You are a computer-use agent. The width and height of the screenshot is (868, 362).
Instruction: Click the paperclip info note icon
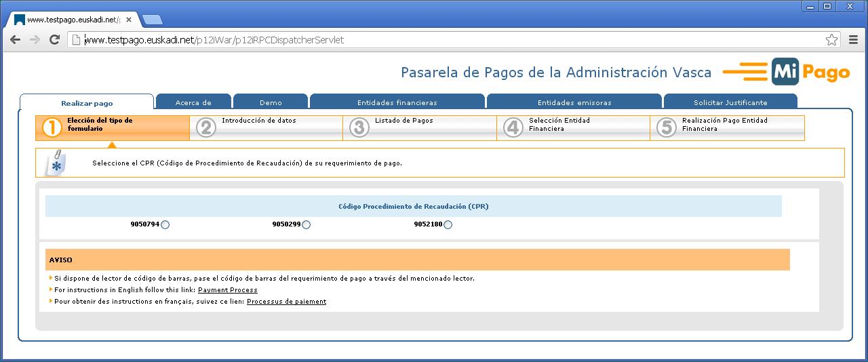tap(55, 163)
